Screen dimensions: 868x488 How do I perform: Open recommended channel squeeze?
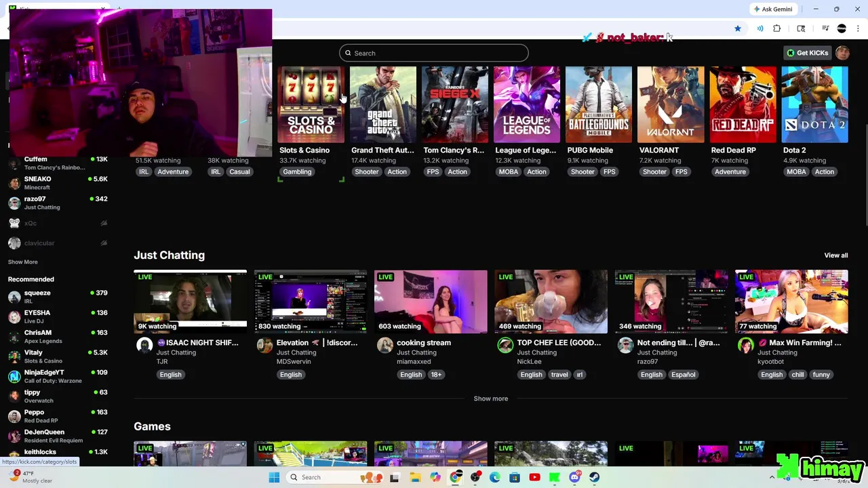tap(58, 297)
